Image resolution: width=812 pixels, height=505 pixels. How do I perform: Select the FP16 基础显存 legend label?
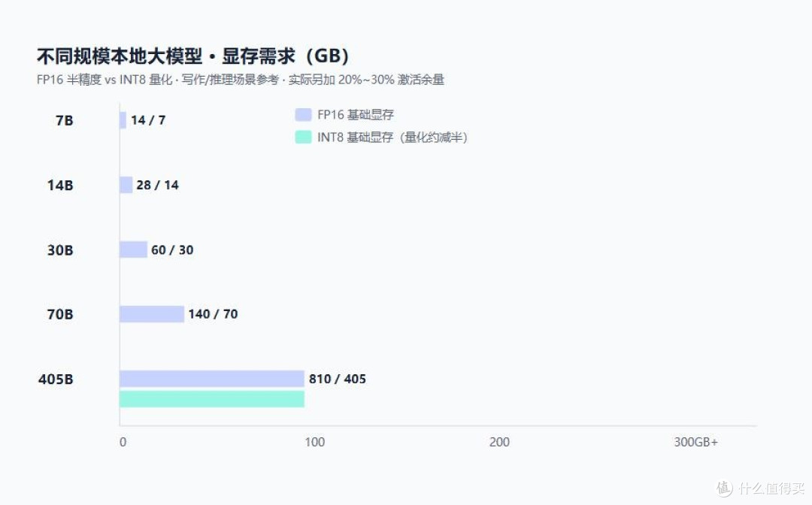point(355,114)
